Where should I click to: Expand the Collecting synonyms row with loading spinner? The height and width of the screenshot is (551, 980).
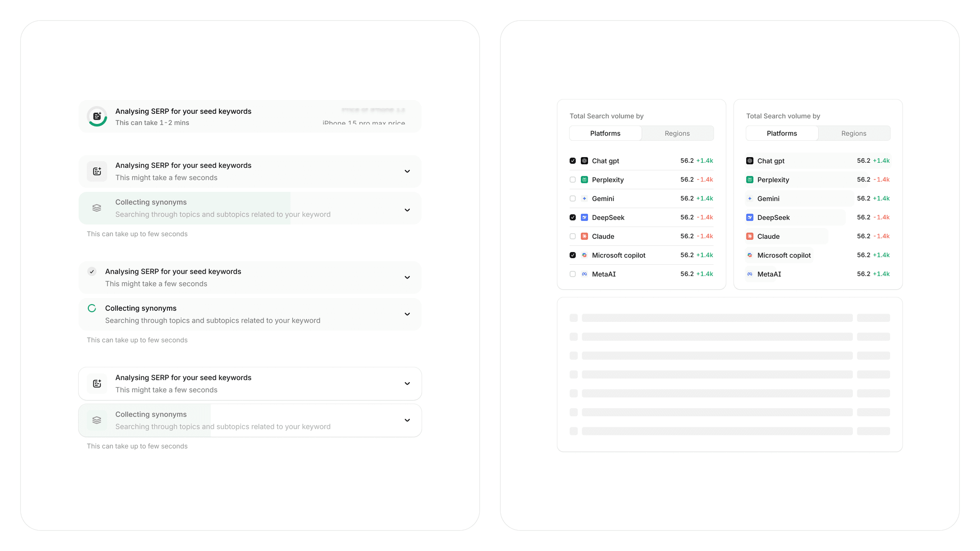point(407,314)
